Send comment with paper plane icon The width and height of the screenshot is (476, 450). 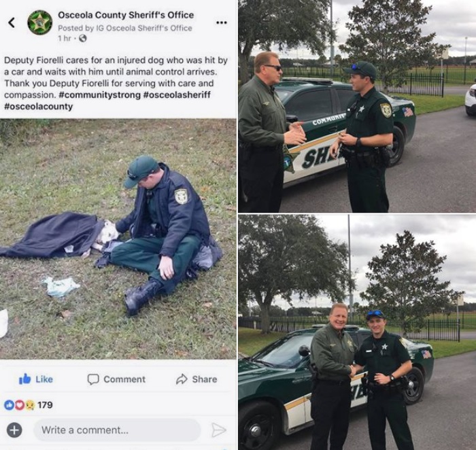218,430
